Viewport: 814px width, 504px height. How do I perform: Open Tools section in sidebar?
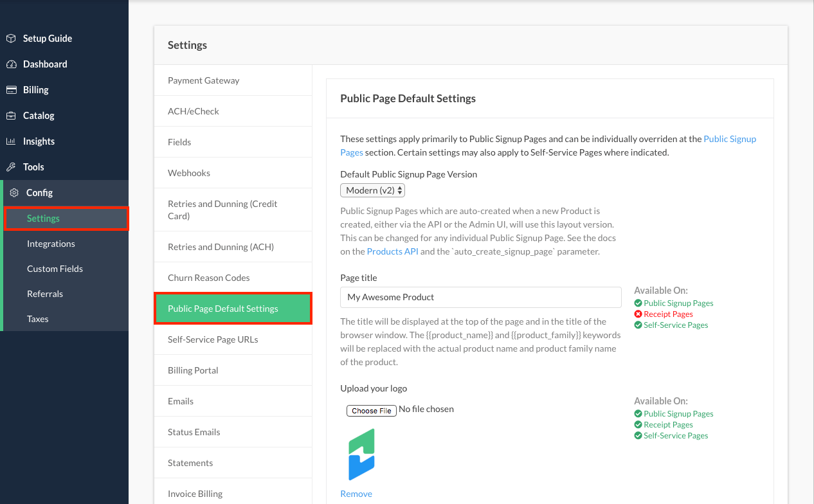[64, 167]
